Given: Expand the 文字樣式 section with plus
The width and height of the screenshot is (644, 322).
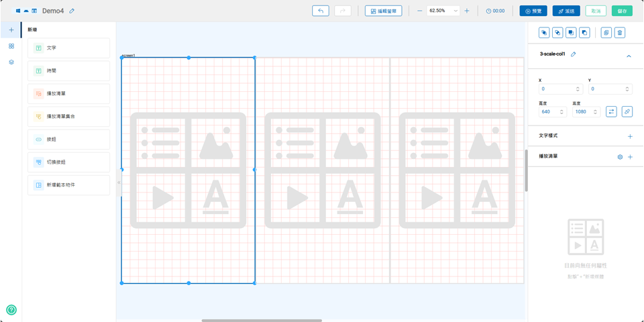Looking at the screenshot, I should (x=630, y=136).
